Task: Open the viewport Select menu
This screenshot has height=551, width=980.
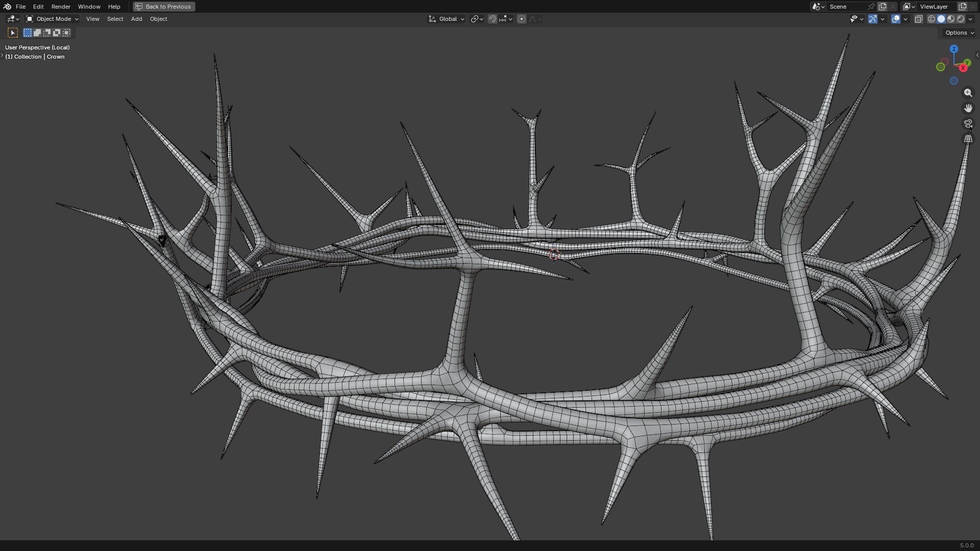Action: (x=115, y=19)
